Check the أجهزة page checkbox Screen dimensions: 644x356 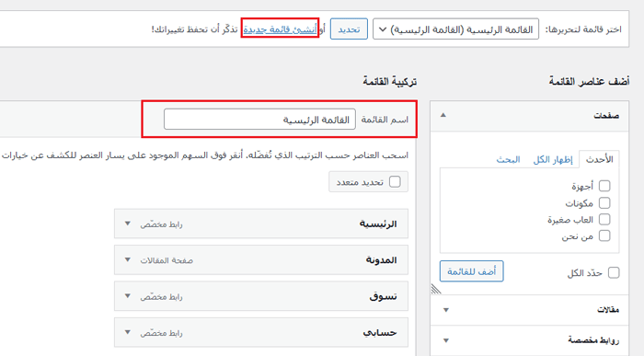click(604, 186)
